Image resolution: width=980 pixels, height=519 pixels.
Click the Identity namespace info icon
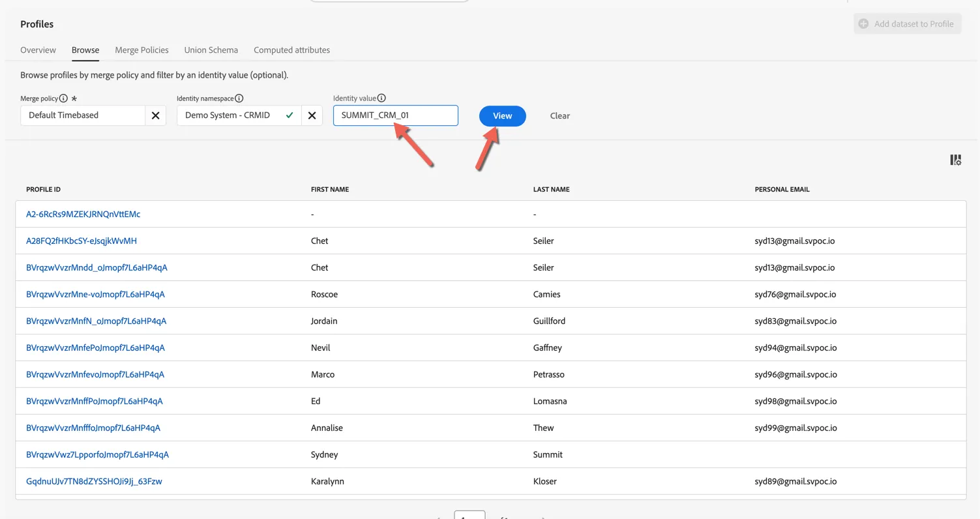[239, 98]
